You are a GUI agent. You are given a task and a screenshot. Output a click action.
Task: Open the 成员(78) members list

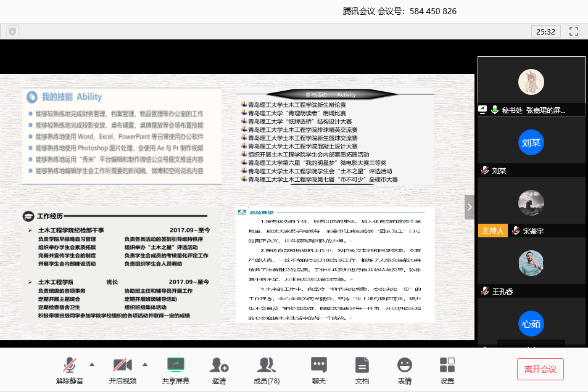click(267, 365)
